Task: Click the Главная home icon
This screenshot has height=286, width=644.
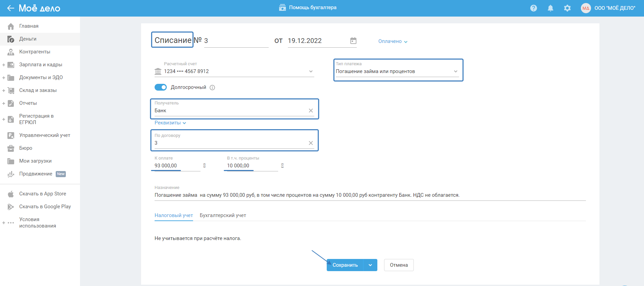Action: pyautogui.click(x=11, y=26)
